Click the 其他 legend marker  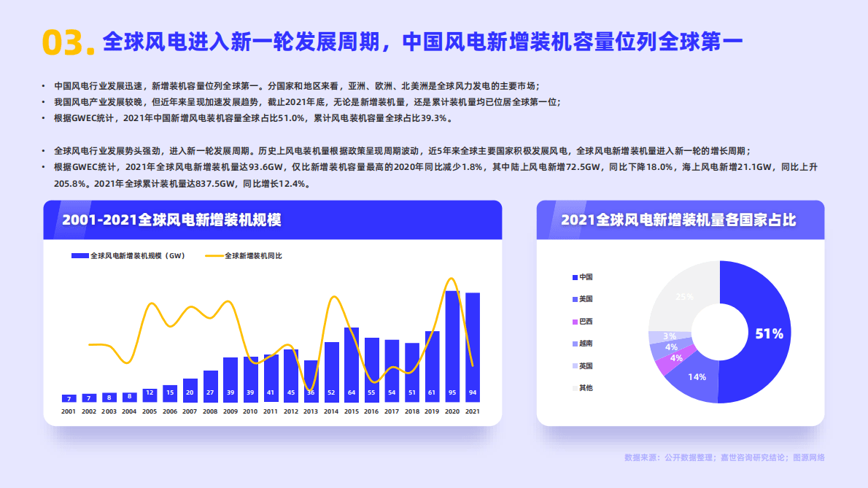(576, 388)
